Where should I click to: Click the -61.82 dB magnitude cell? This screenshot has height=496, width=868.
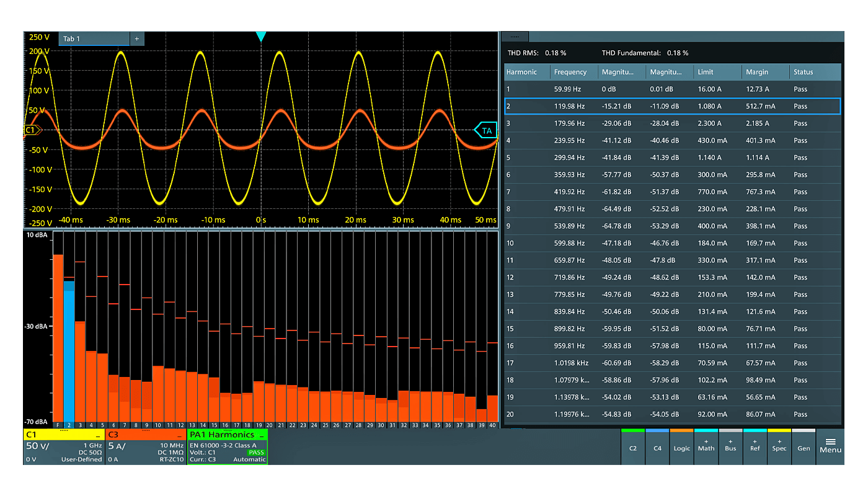pos(616,192)
